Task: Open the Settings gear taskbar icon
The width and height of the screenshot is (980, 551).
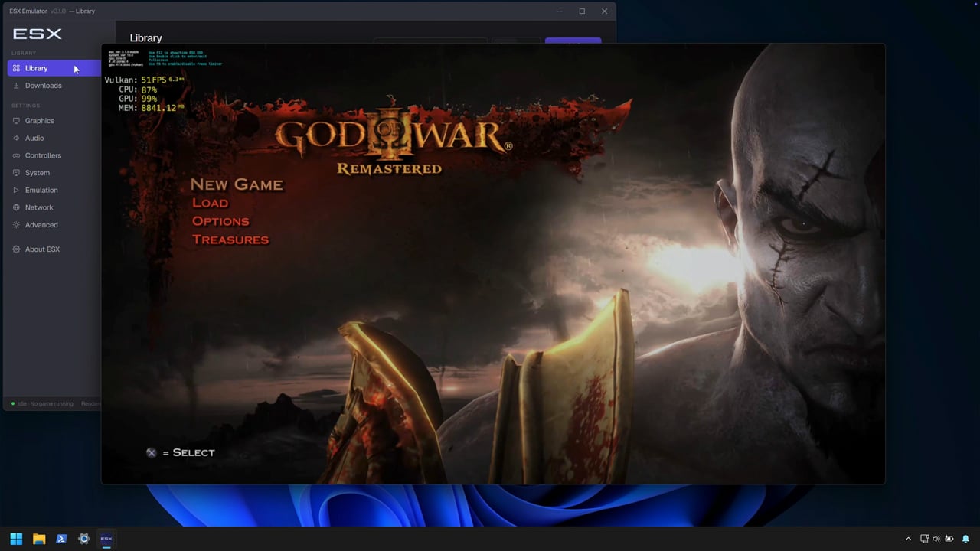Action: (x=84, y=539)
